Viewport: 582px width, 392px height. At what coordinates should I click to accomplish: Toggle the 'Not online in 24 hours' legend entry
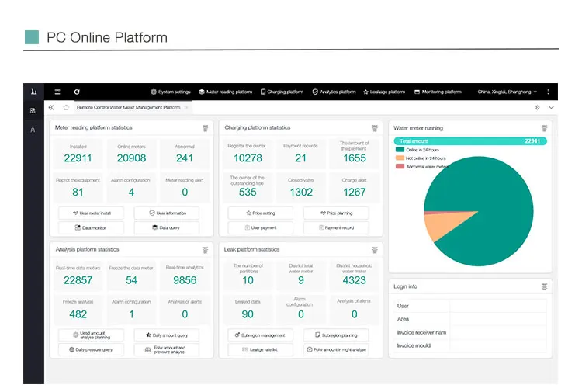click(423, 158)
